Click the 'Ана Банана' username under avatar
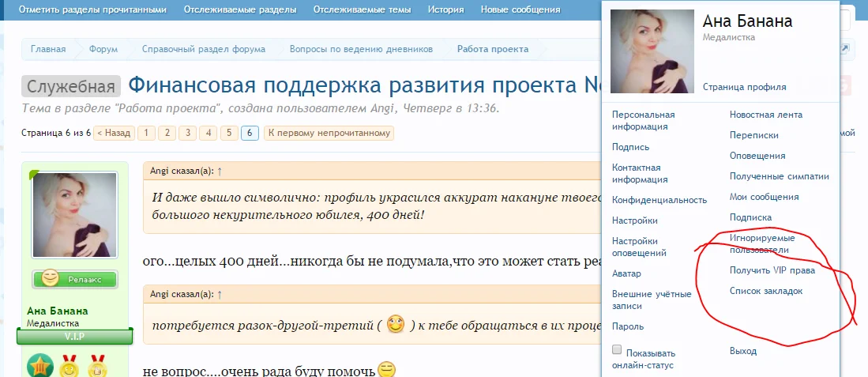The width and height of the screenshot is (868, 377). [57, 311]
